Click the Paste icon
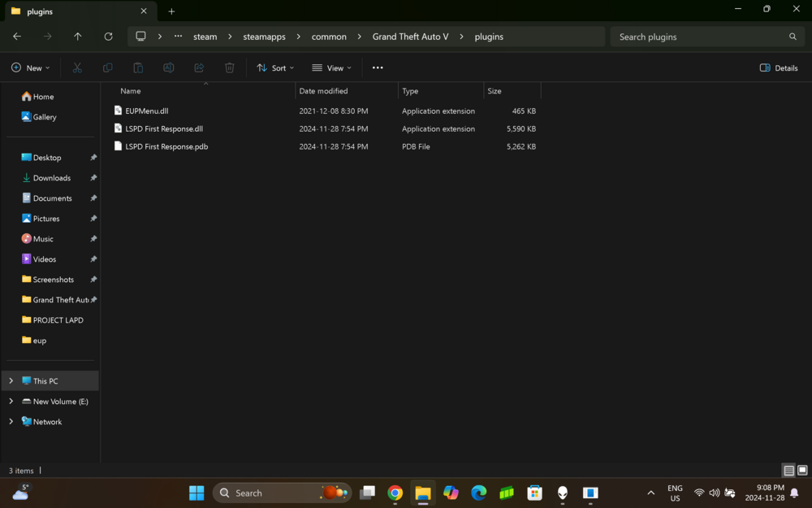Viewport: 812px width, 508px height. click(x=138, y=67)
